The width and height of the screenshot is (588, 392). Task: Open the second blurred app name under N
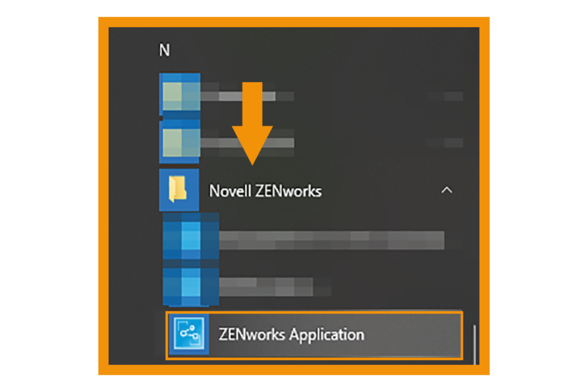[x=247, y=142]
